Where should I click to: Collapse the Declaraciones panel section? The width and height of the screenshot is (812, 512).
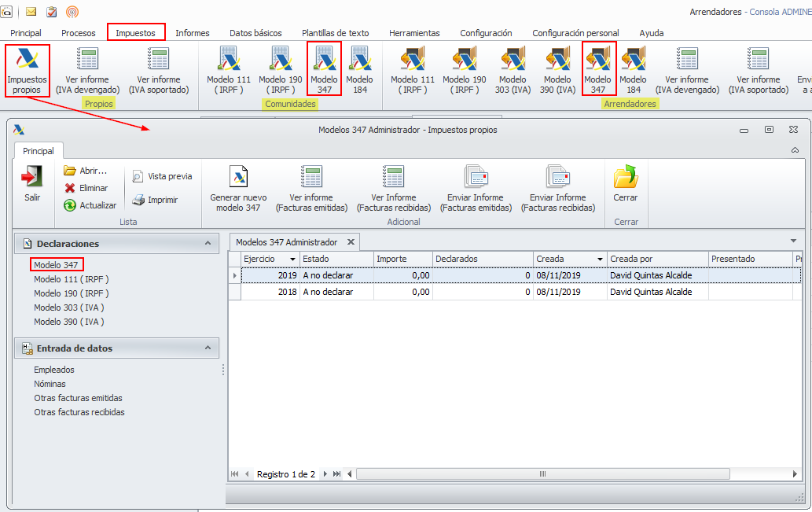coord(208,244)
